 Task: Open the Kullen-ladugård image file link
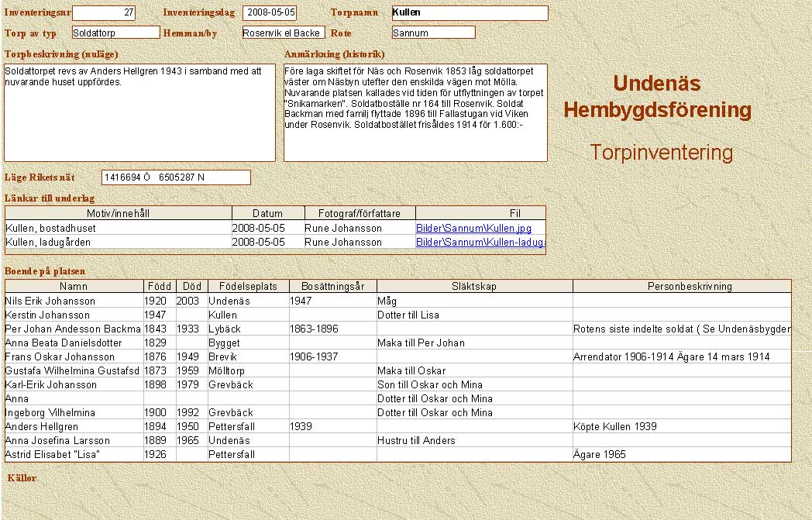(x=480, y=243)
